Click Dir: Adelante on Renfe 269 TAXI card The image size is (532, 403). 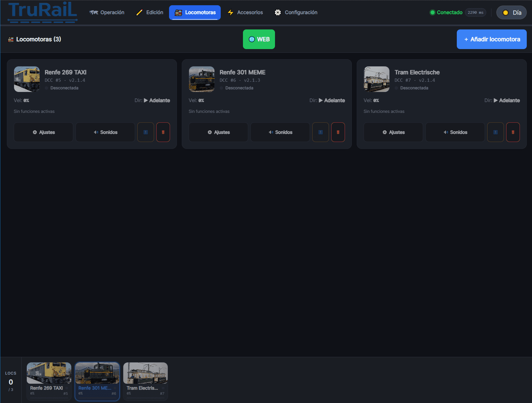click(152, 100)
